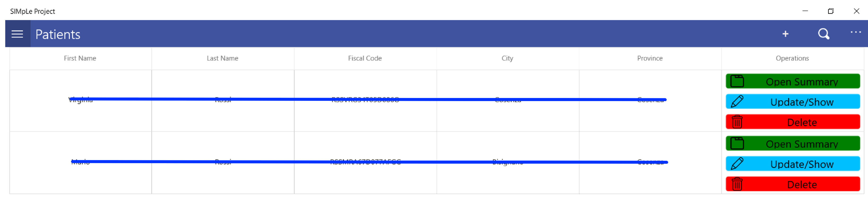Click pencil icon in first patient row
The height and width of the screenshot is (200, 868).
click(737, 102)
